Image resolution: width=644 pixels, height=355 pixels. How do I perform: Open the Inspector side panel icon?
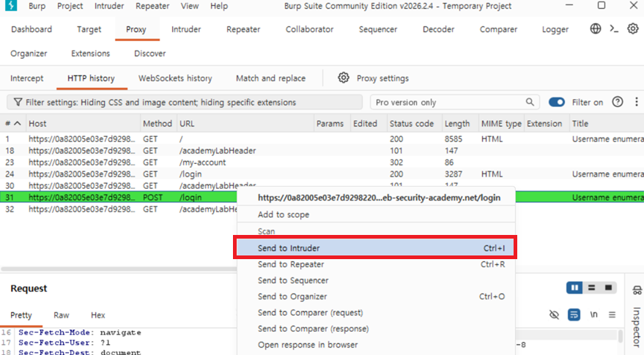click(x=637, y=291)
